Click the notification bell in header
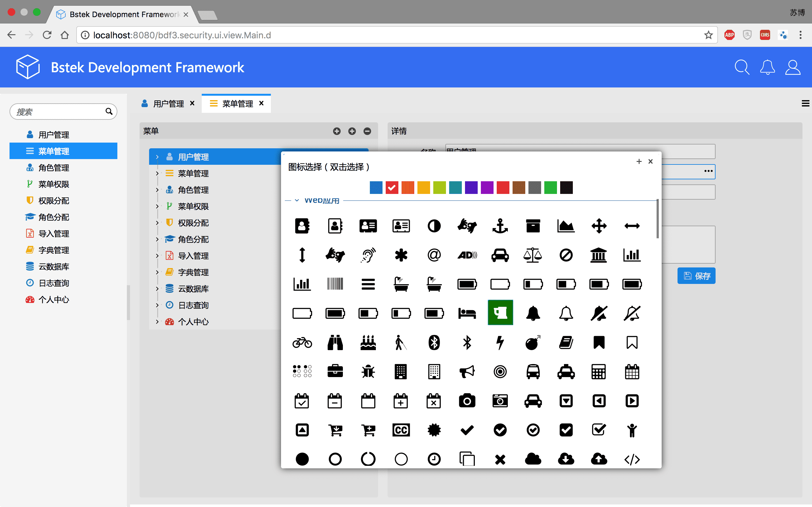This screenshot has width=812, height=507. tap(767, 67)
